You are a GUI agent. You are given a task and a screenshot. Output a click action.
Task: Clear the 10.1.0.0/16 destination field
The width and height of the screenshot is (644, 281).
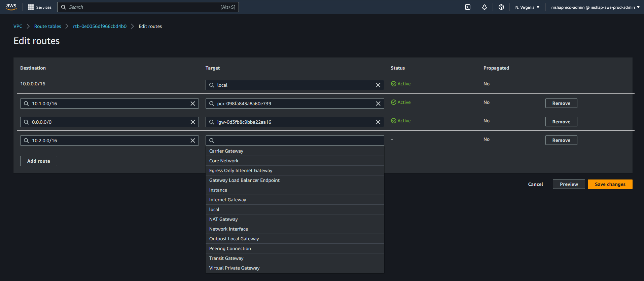click(x=193, y=104)
